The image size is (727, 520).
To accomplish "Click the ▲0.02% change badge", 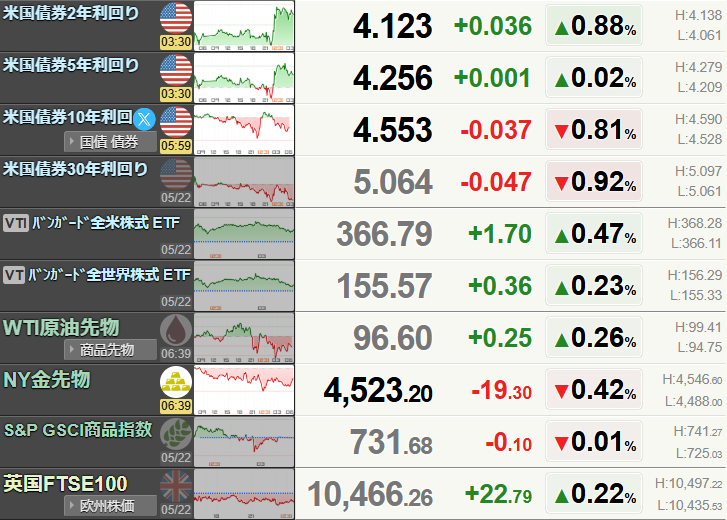I will (x=594, y=77).
